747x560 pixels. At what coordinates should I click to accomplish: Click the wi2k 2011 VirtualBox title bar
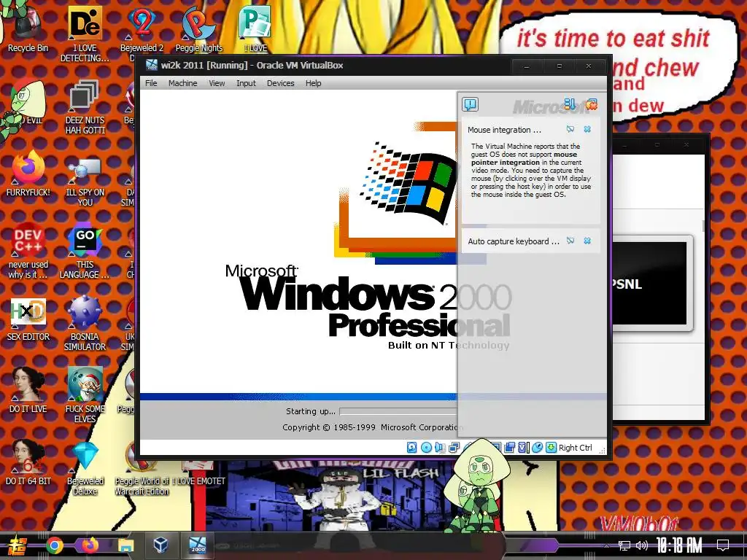point(324,66)
